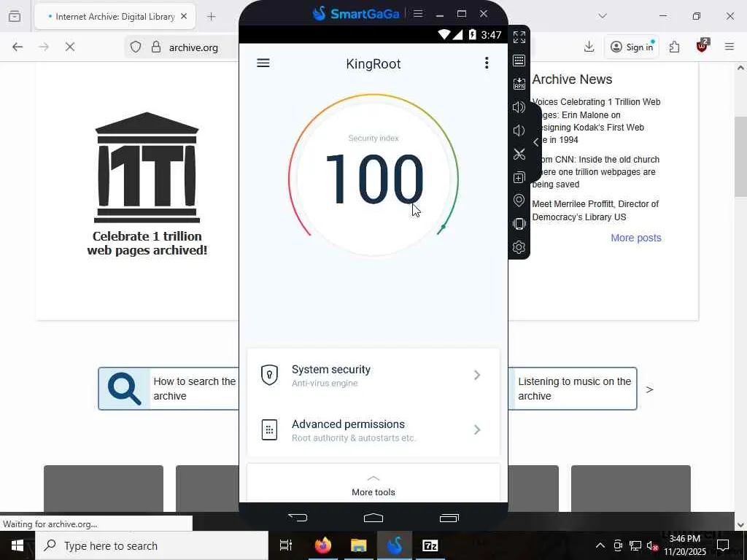This screenshot has height=560, width=747.
Task: Open Firefox list all tabs dropdown
Action: coord(602,16)
